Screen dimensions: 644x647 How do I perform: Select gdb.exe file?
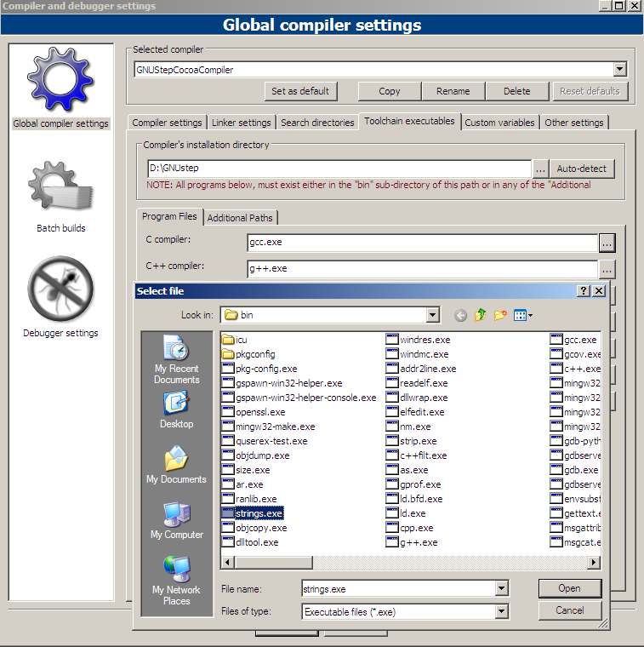point(574,470)
